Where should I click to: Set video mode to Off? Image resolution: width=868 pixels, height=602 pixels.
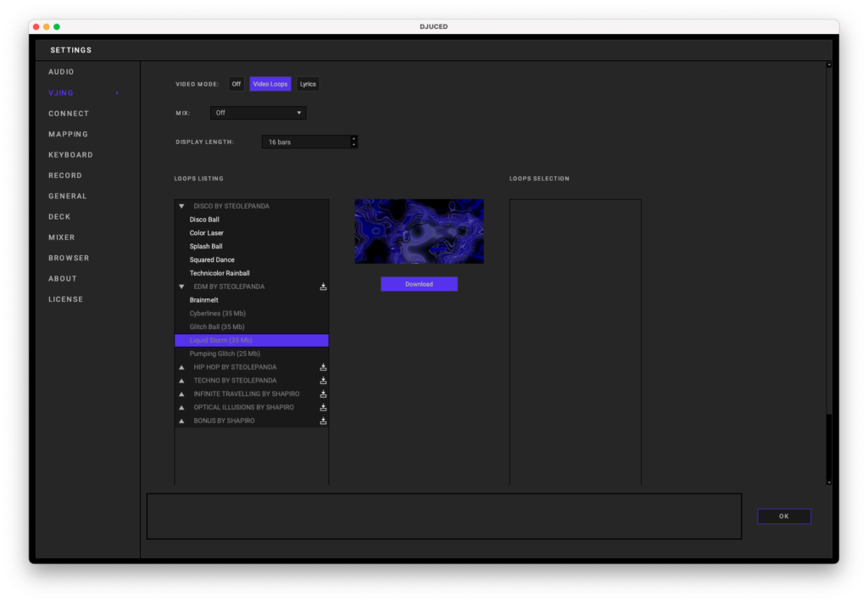point(236,84)
